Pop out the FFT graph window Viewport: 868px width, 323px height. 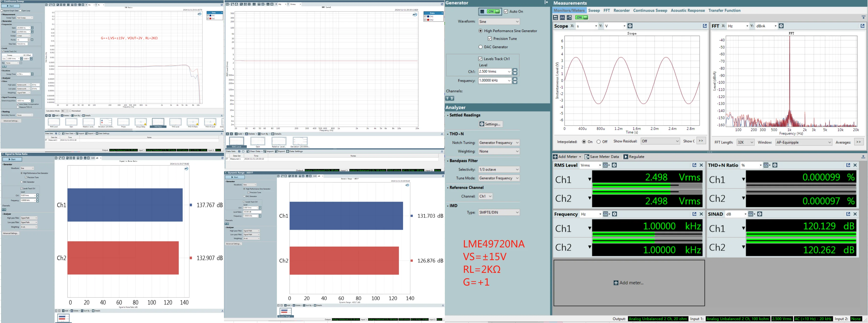point(862,26)
